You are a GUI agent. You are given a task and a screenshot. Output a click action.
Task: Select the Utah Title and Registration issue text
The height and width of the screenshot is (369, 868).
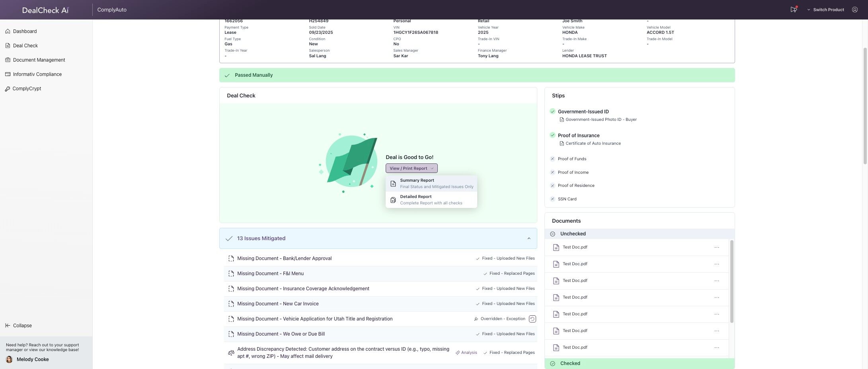point(315,319)
